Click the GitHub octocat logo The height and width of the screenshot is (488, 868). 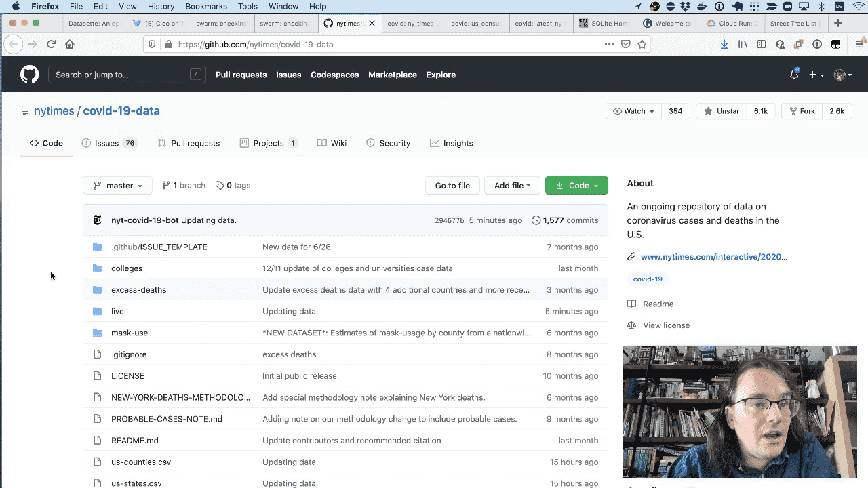[30, 75]
